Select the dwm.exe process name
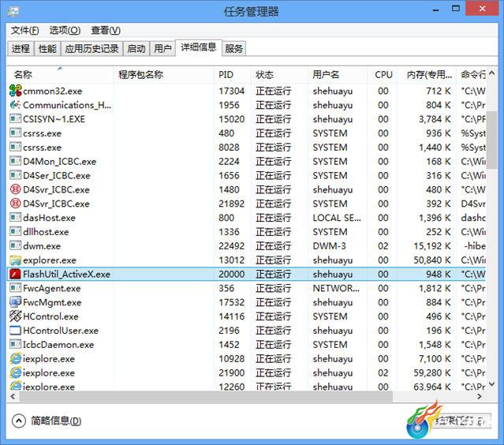504x445 pixels. pyautogui.click(x=42, y=246)
